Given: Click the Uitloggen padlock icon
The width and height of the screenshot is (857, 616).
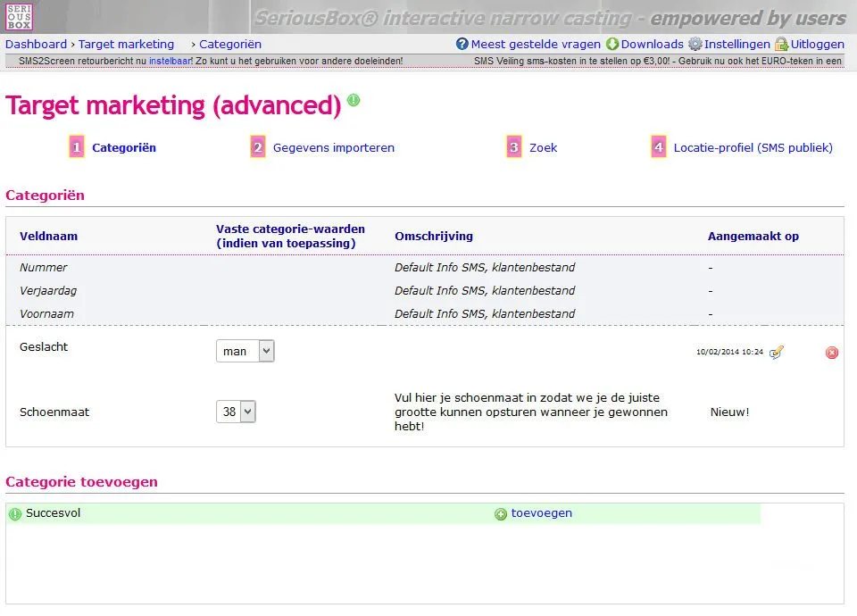Looking at the screenshot, I should 782,44.
